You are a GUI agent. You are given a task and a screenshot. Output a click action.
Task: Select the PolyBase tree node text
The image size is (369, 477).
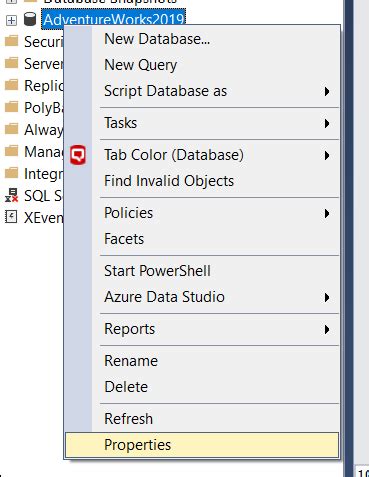tap(43, 108)
